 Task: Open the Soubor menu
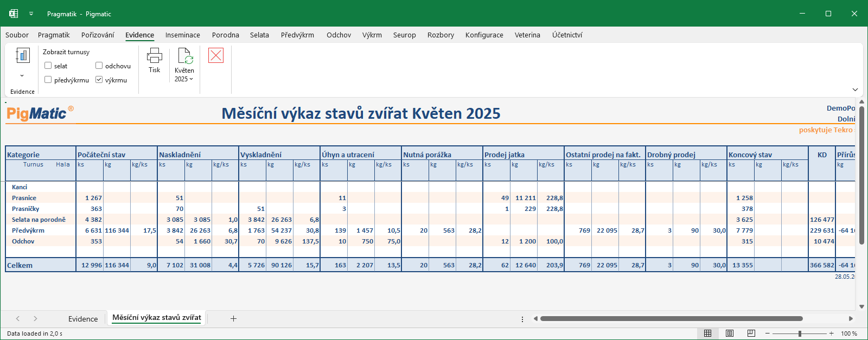17,35
